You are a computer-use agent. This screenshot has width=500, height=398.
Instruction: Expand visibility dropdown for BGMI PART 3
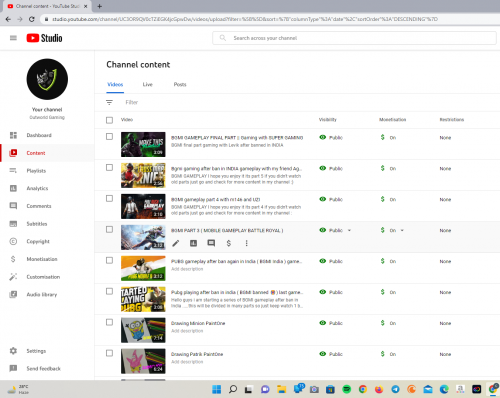pyautogui.click(x=349, y=230)
